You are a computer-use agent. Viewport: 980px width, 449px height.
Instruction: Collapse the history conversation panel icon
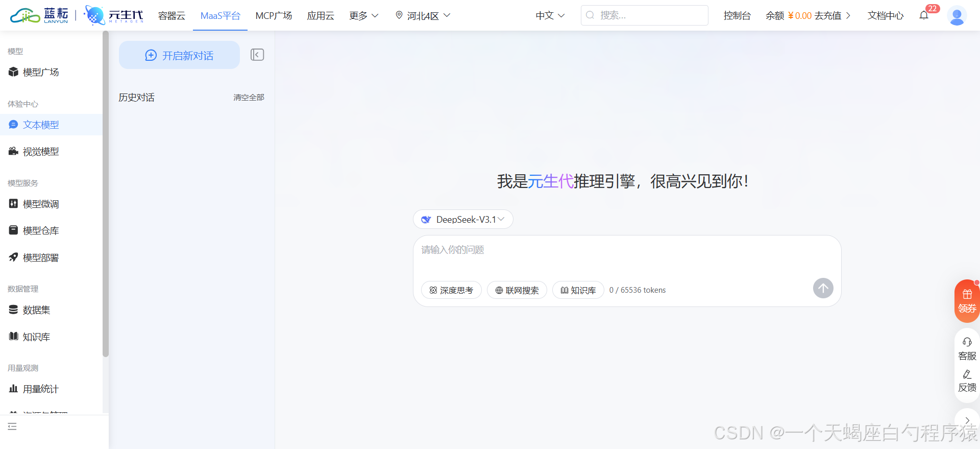257,55
